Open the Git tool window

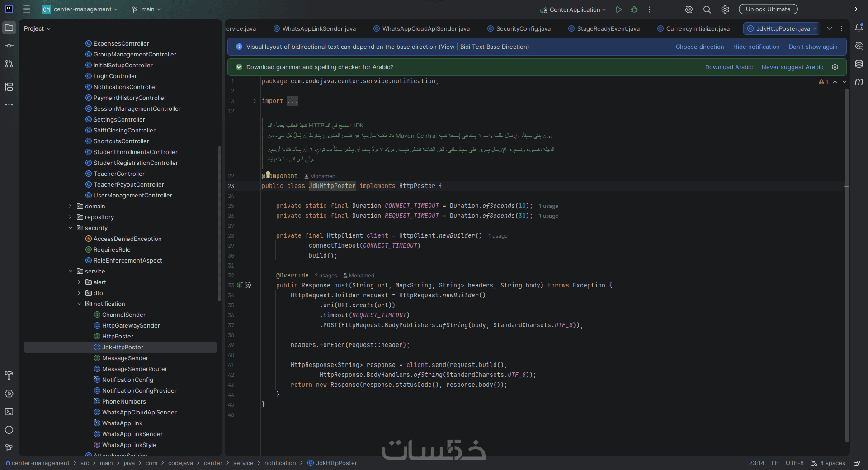coord(9,448)
